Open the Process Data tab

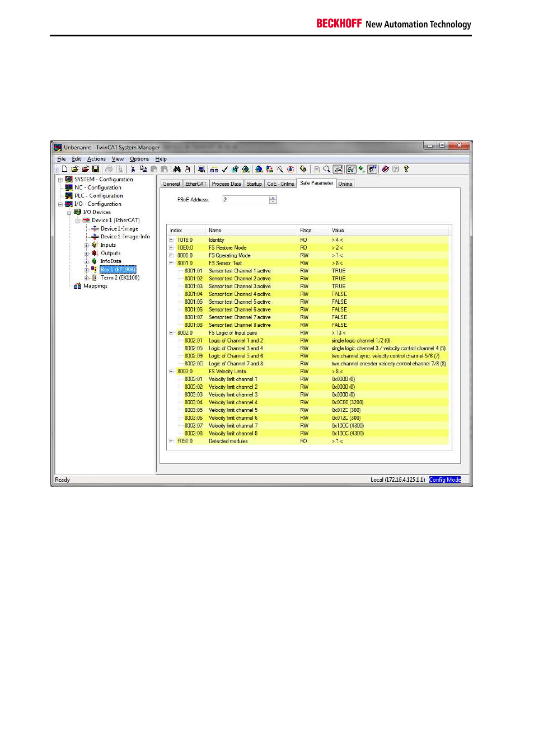click(x=226, y=184)
